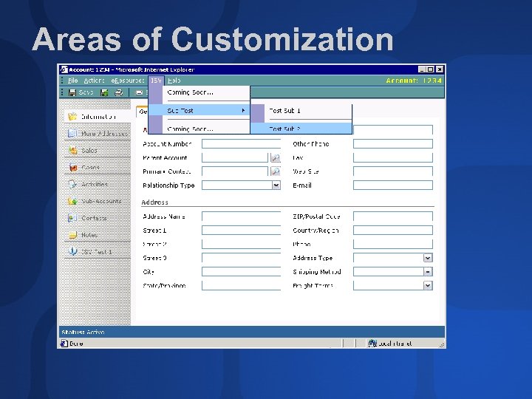Open the Information sidebar icon
The height and width of the screenshot is (399, 532).
coord(72,117)
